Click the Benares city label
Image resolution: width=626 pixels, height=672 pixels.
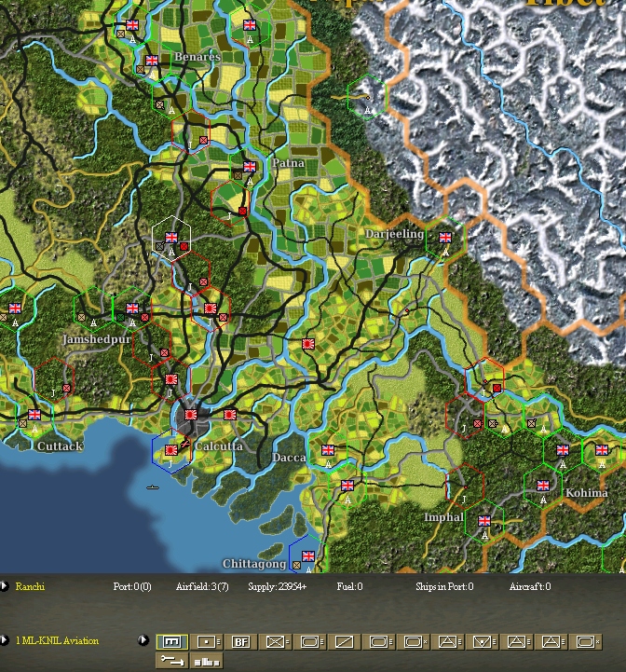(x=197, y=57)
